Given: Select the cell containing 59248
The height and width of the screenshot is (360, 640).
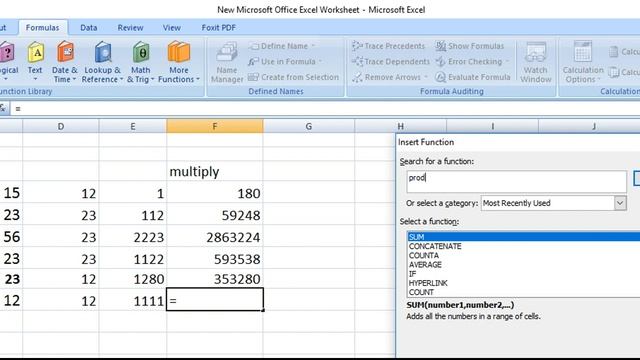Looking at the screenshot, I should tap(215, 214).
